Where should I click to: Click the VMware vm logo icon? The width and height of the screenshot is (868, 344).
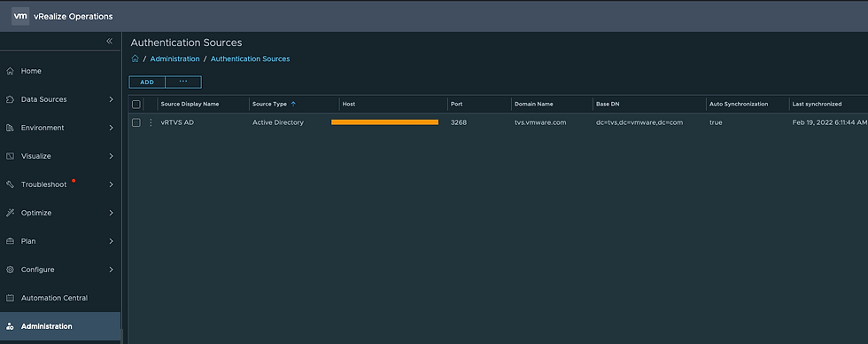[x=20, y=16]
